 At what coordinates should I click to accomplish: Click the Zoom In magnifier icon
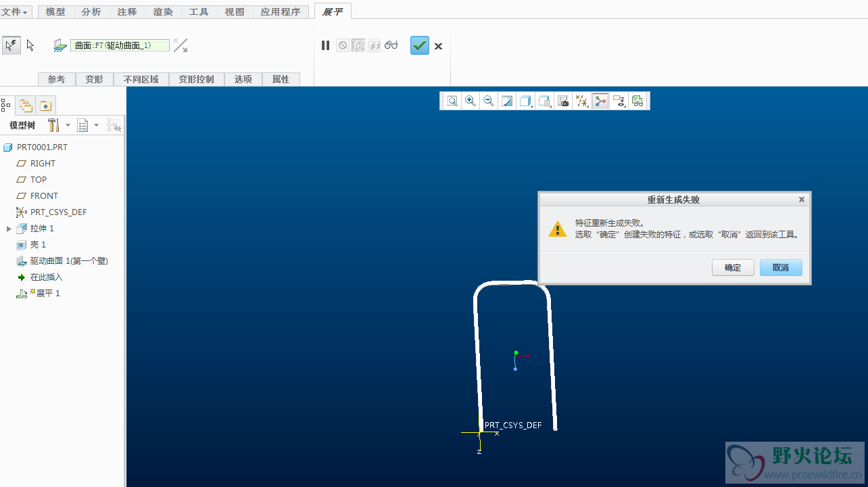point(471,101)
